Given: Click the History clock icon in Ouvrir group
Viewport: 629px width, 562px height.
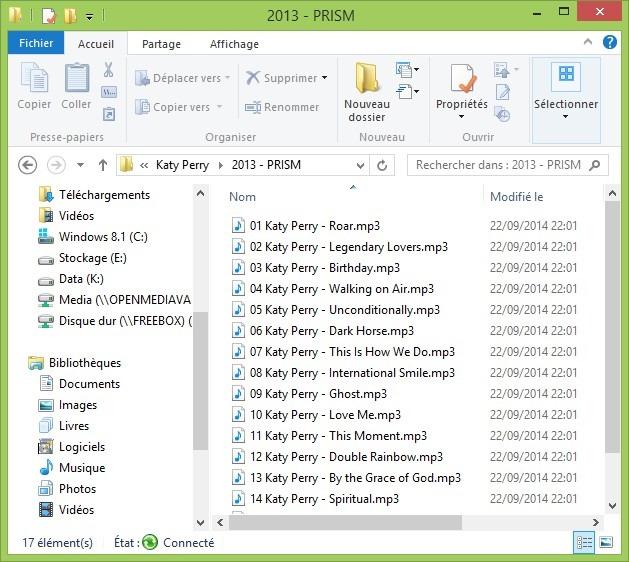Looking at the screenshot, I should [x=502, y=114].
